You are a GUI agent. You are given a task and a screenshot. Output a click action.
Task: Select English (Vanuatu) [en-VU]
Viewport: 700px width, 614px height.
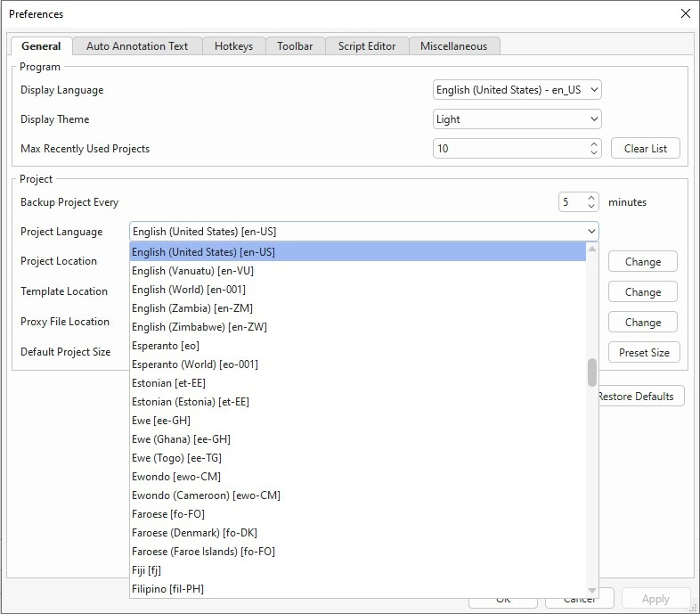click(358, 271)
